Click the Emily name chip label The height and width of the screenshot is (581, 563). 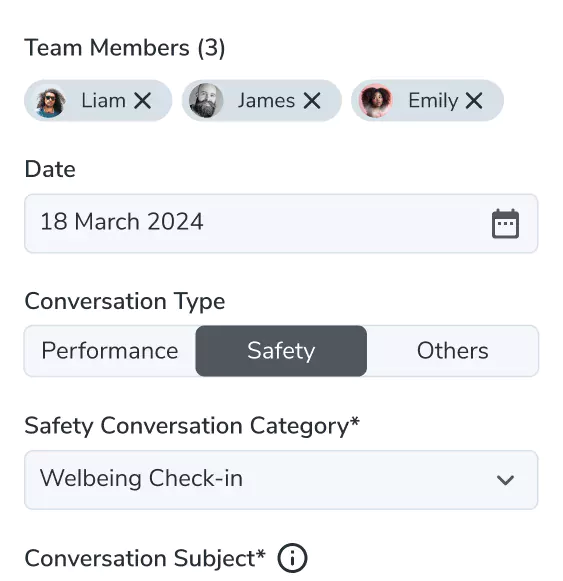[x=433, y=101]
